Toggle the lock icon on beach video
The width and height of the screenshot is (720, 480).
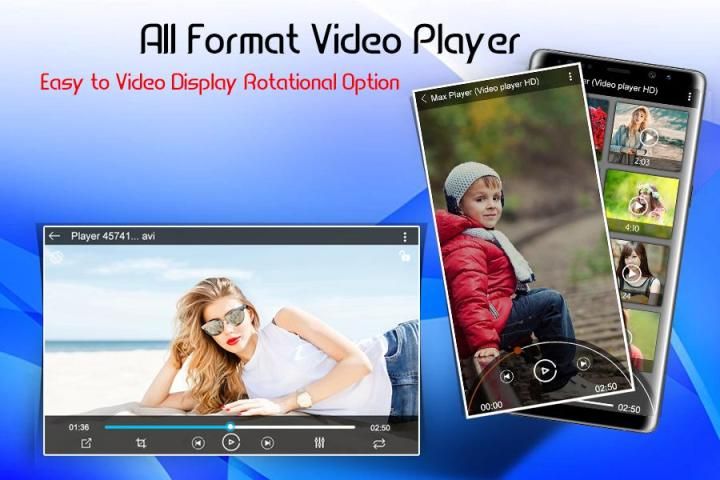click(x=405, y=256)
